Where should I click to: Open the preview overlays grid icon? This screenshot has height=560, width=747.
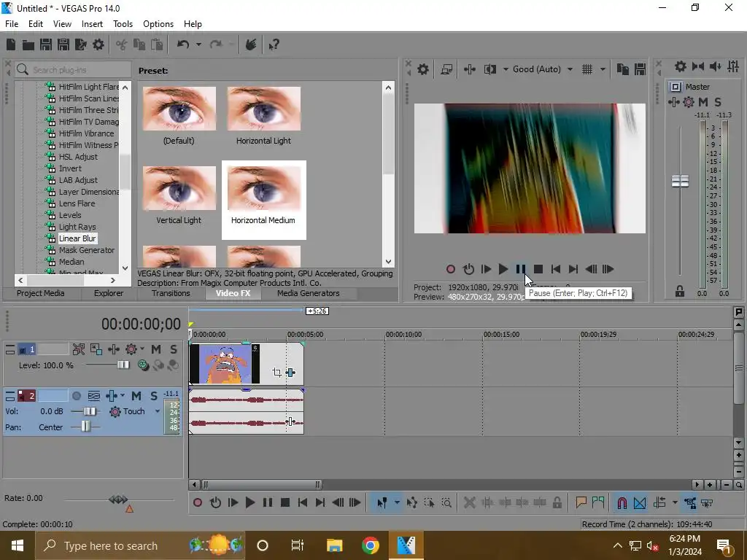tap(587, 69)
